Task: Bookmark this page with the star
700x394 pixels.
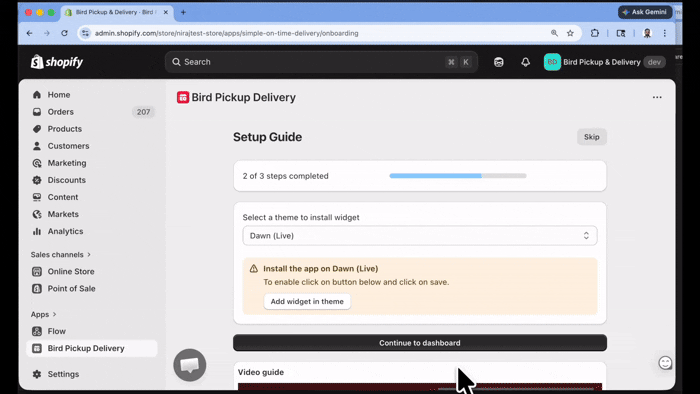Action: [570, 33]
